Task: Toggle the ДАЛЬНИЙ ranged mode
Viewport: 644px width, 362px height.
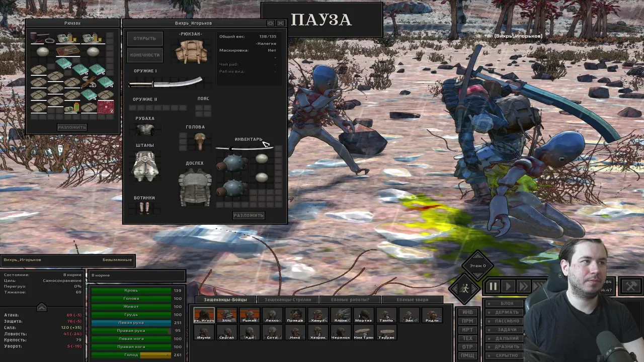Action: (503, 338)
